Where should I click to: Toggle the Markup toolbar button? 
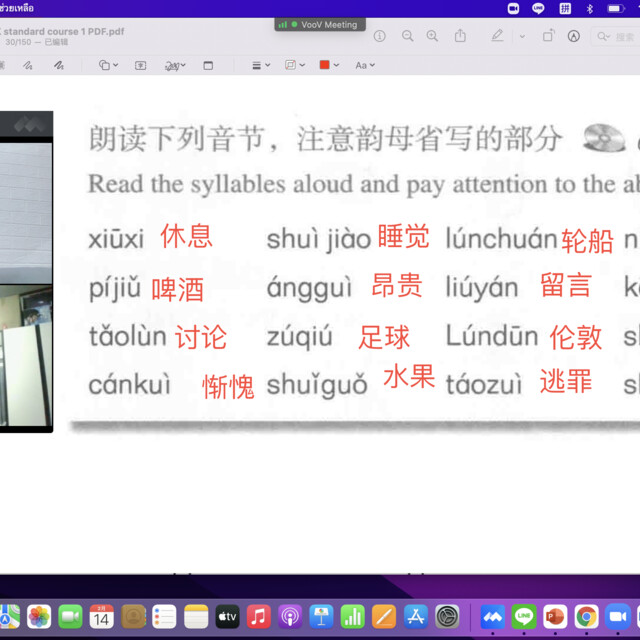tap(573, 36)
